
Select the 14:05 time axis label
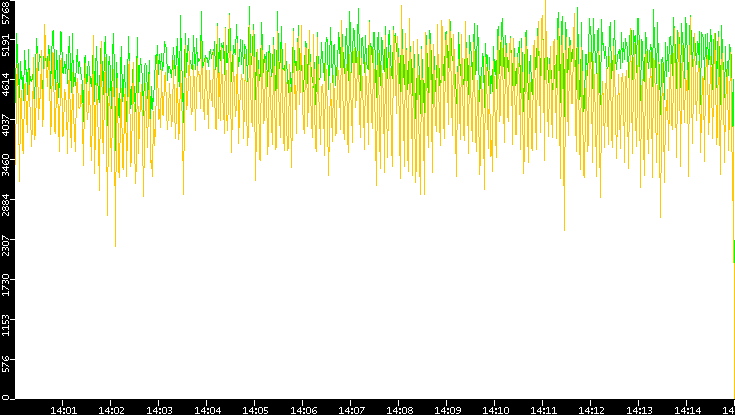coord(255,411)
